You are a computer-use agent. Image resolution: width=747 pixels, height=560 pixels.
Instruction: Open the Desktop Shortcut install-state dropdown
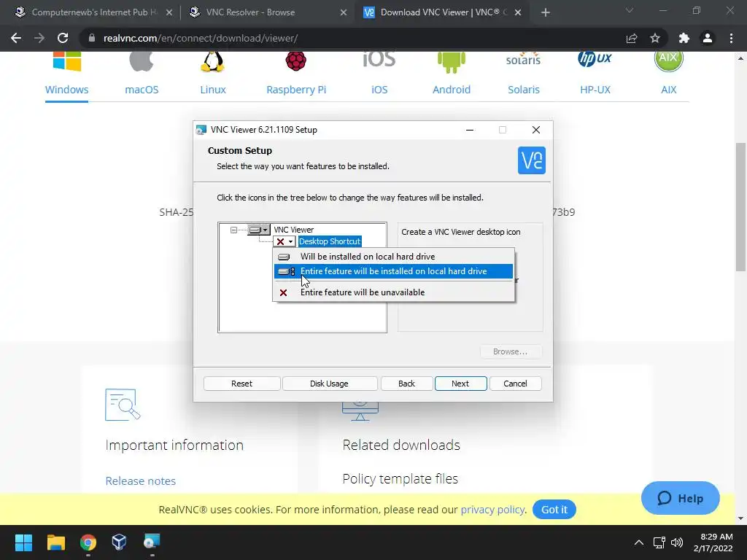pos(285,241)
